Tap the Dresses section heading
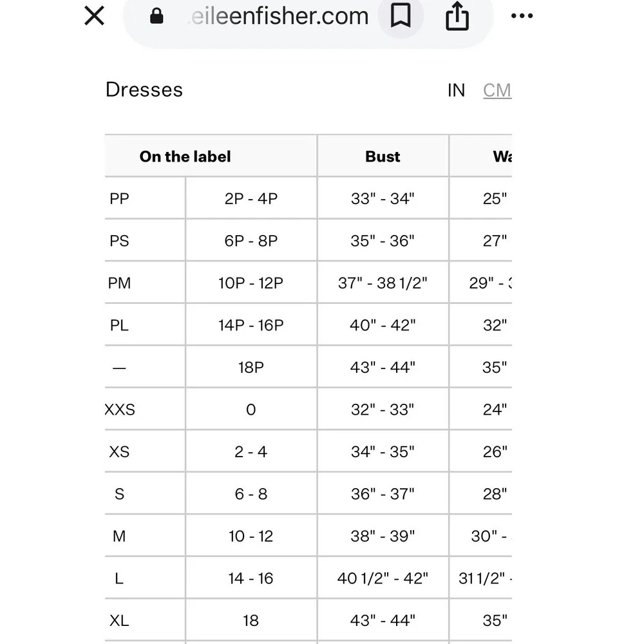Screen dimensions: 644x644 144,90
